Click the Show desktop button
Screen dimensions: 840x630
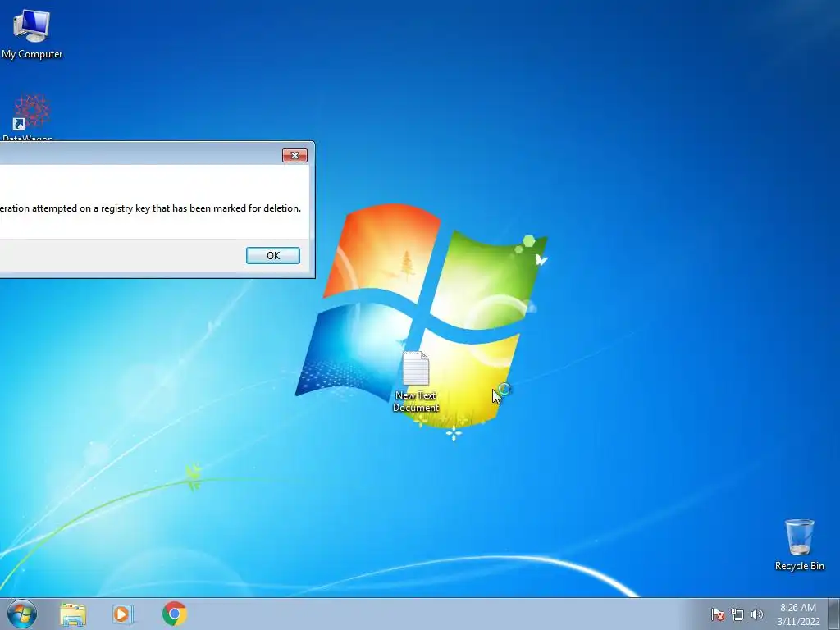click(834, 614)
